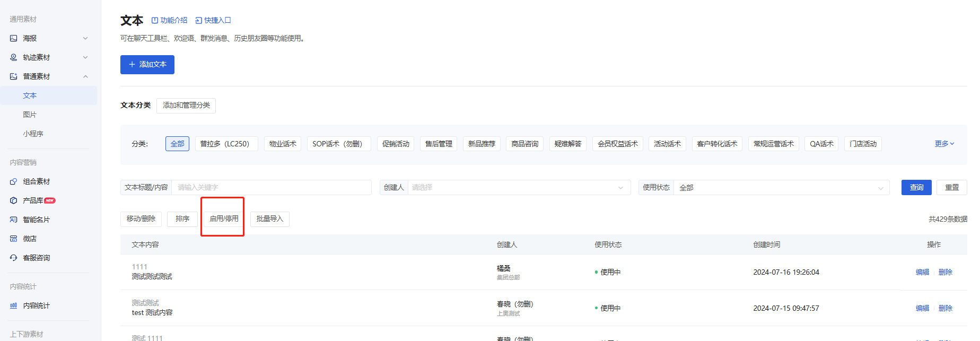Click the 2024-07-16 19:26:04 timestamp
This screenshot has height=341, width=980.
pyautogui.click(x=786, y=272)
